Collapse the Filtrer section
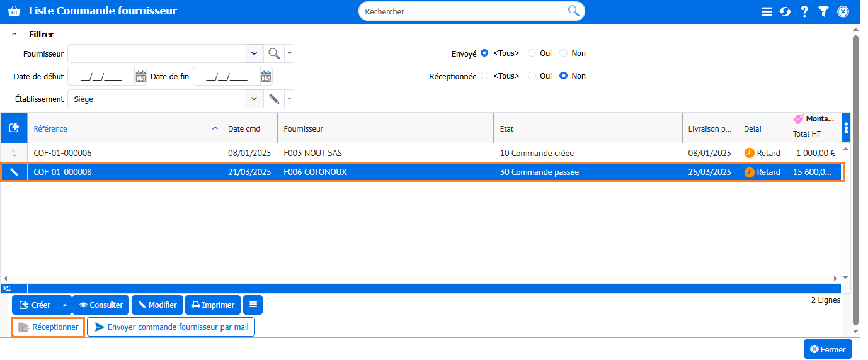The width and height of the screenshot is (868, 360). click(14, 35)
